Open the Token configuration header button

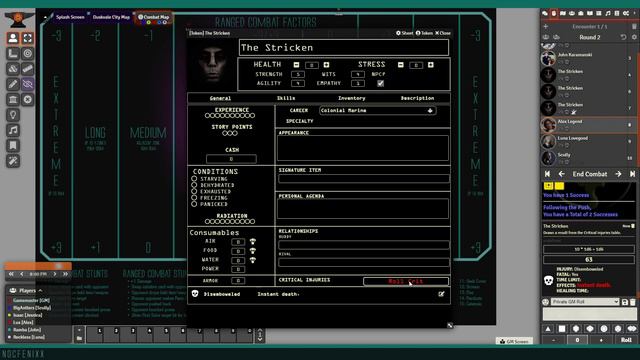(x=424, y=33)
